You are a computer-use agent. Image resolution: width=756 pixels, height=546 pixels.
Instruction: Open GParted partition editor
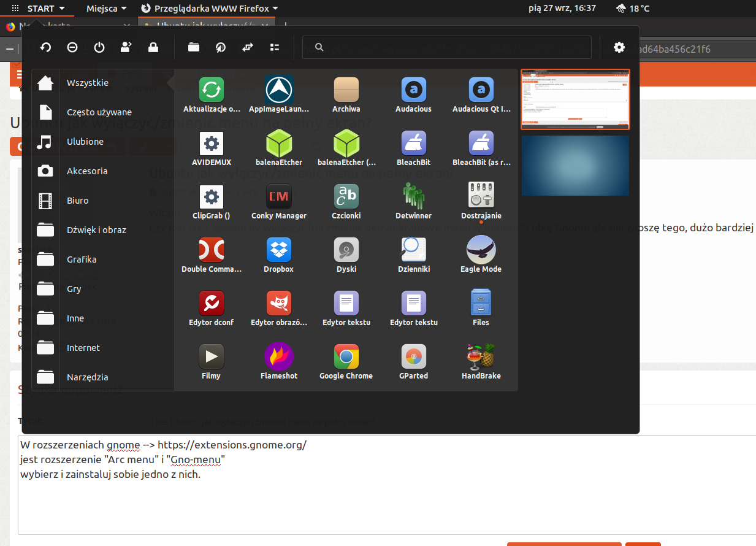pos(414,361)
